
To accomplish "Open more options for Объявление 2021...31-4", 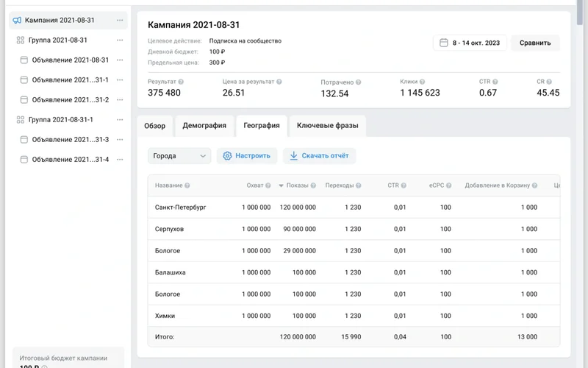I will 120,160.
